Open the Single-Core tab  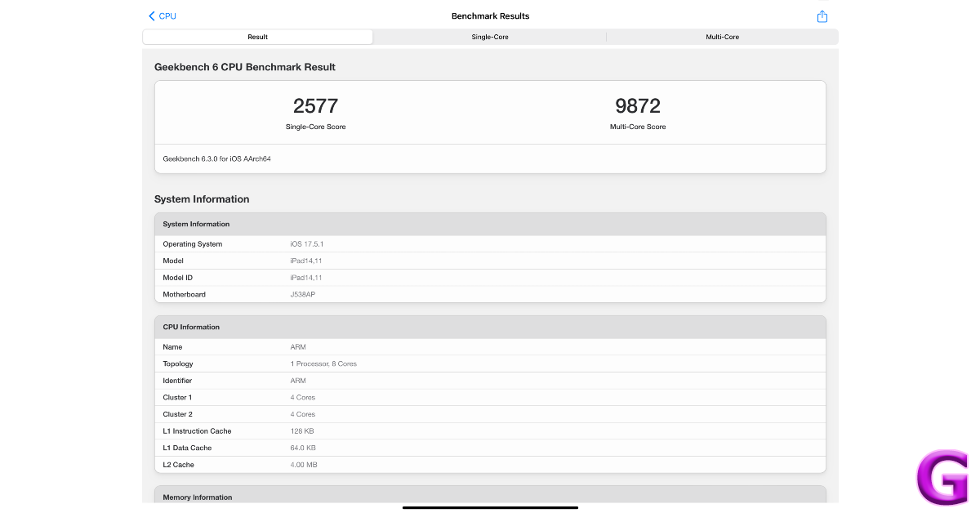(x=490, y=37)
